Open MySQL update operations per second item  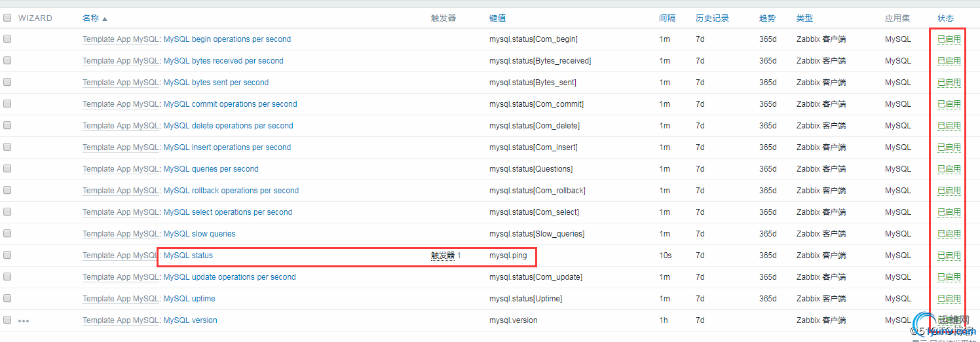point(229,277)
